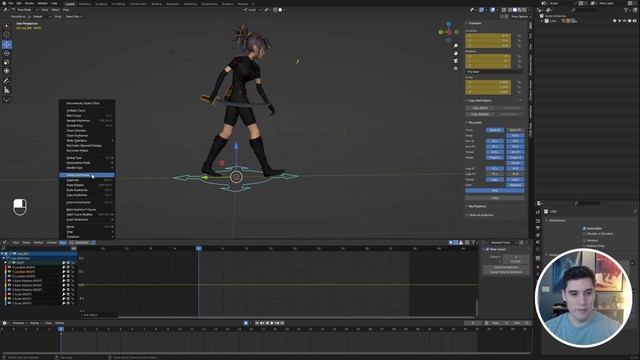The height and width of the screenshot is (360, 640).
Task: Click Cursor Value to Selection button
Action: point(506,272)
